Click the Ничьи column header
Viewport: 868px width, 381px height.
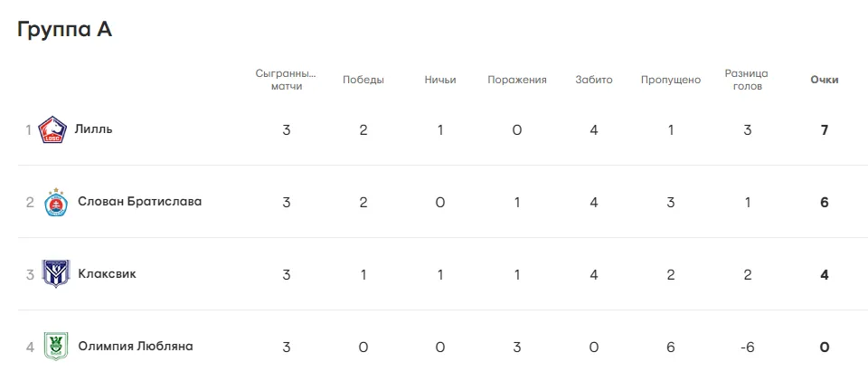[440, 80]
